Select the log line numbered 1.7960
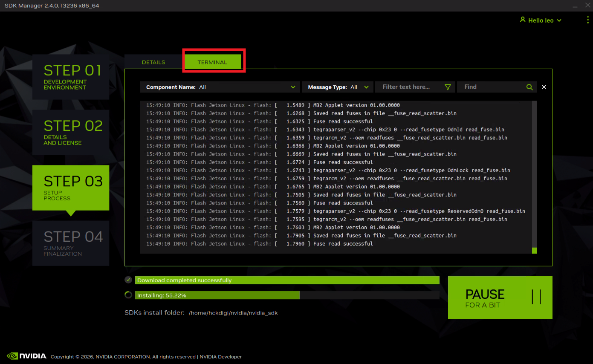This screenshot has width=593, height=364. coord(260,244)
